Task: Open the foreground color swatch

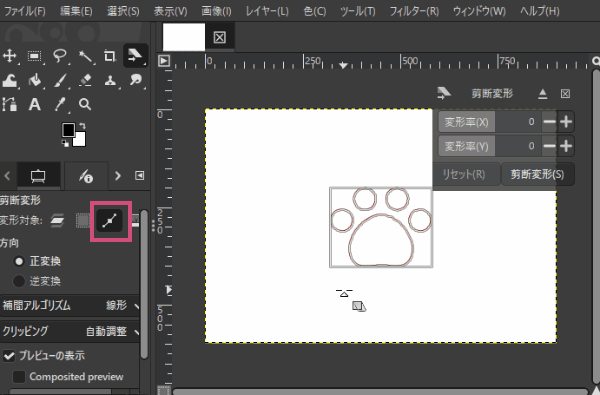Action: point(68,130)
